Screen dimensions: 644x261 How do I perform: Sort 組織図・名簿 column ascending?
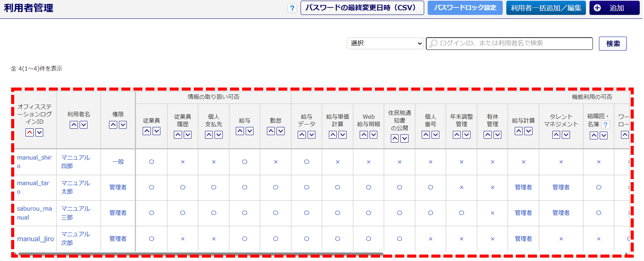594,136
